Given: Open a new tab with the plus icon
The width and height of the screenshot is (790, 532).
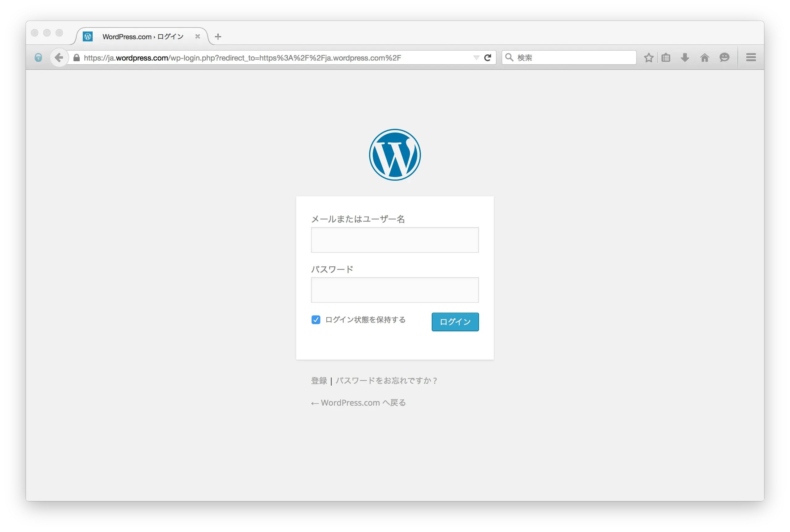Looking at the screenshot, I should pos(217,36).
